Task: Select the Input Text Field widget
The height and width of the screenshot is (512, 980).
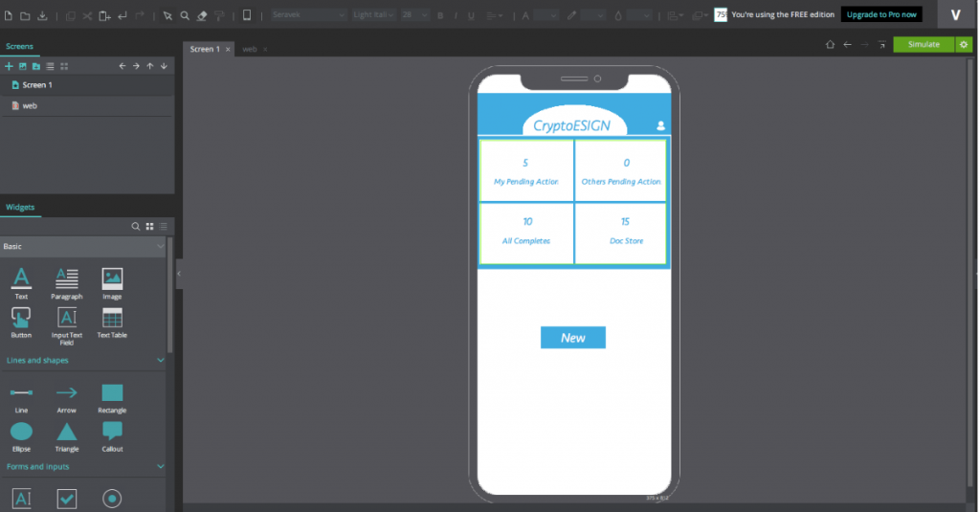Action: tap(67, 325)
